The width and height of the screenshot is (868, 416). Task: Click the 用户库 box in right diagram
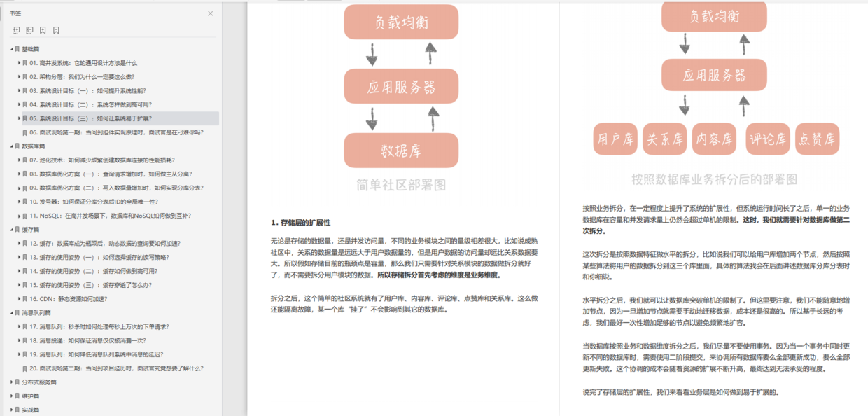pyautogui.click(x=615, y=139)
